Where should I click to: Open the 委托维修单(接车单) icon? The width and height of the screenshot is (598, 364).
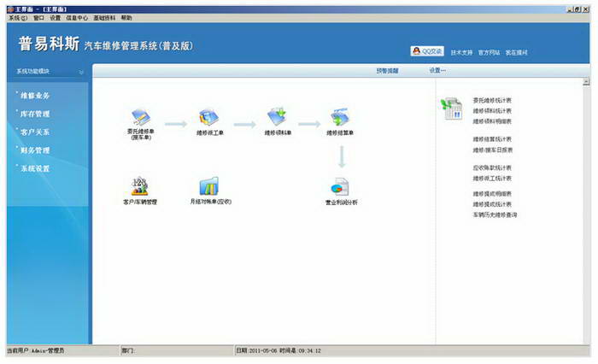click(140, 118)
